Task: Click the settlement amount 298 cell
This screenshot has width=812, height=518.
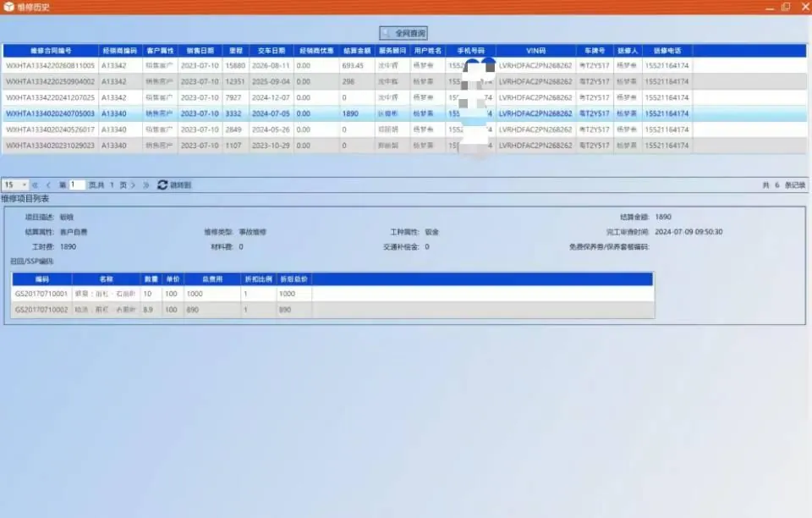Action: [357, 82]
